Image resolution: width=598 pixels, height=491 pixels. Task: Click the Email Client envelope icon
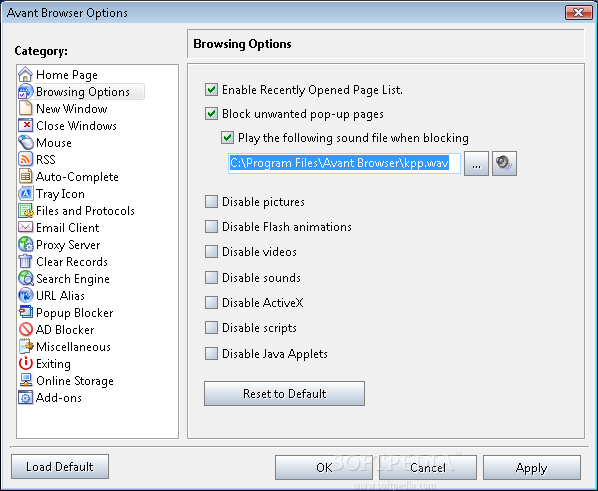[x=26, y=227]
